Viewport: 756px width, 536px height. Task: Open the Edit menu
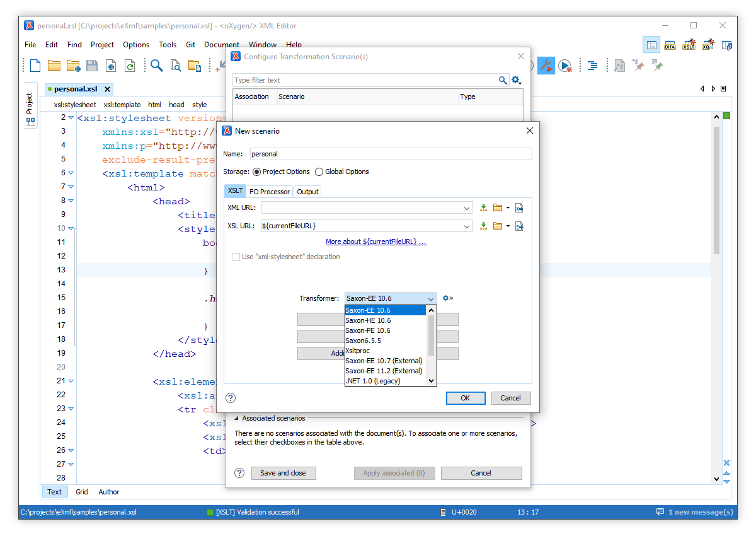click(x=52, y=45)
